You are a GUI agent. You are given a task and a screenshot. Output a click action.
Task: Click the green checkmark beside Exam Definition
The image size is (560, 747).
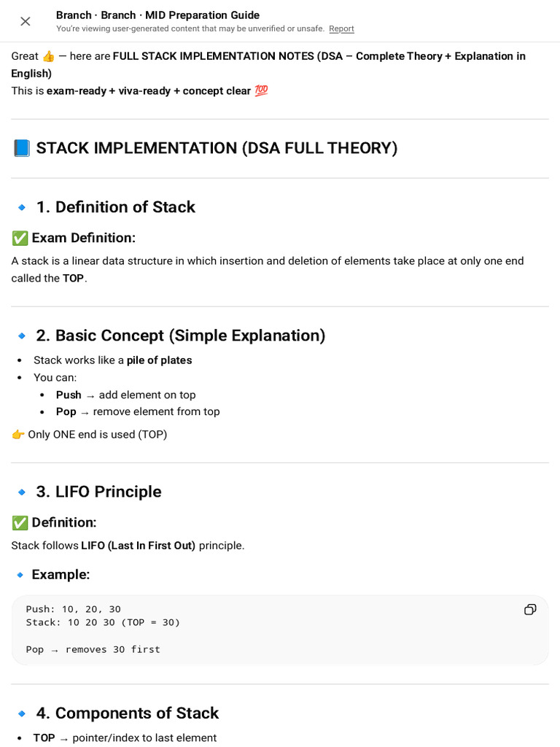coord(20,238)
